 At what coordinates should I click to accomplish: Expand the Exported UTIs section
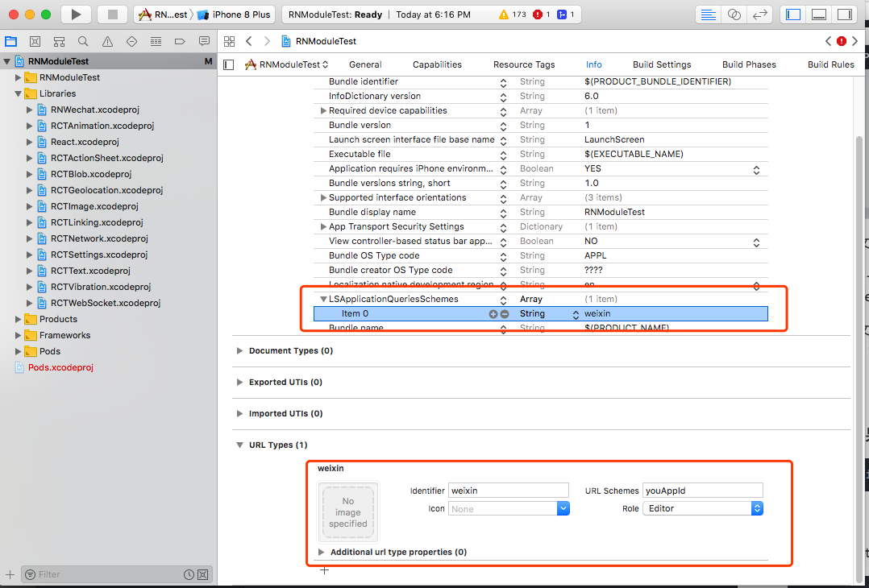239,383
